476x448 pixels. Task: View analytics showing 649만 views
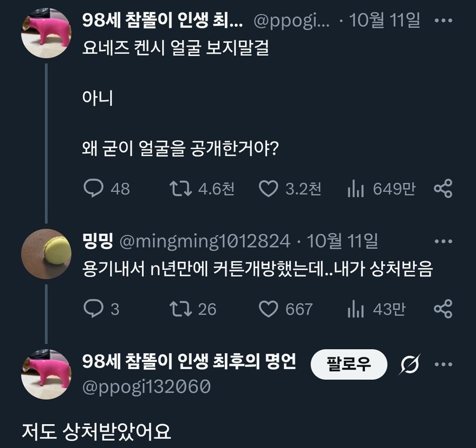click(x=354, y=189)
